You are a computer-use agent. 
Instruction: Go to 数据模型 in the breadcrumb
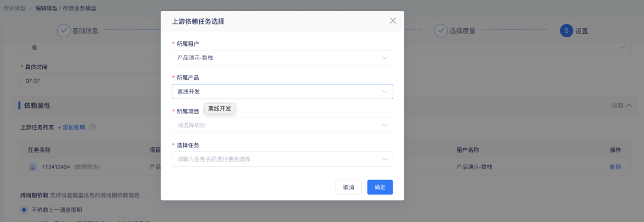pyautogui.click(x=14, y=8)
